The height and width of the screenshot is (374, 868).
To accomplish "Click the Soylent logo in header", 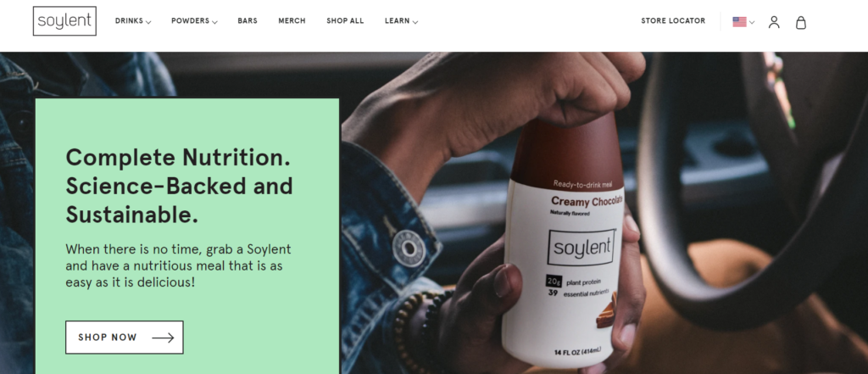I will coord(64,21).
